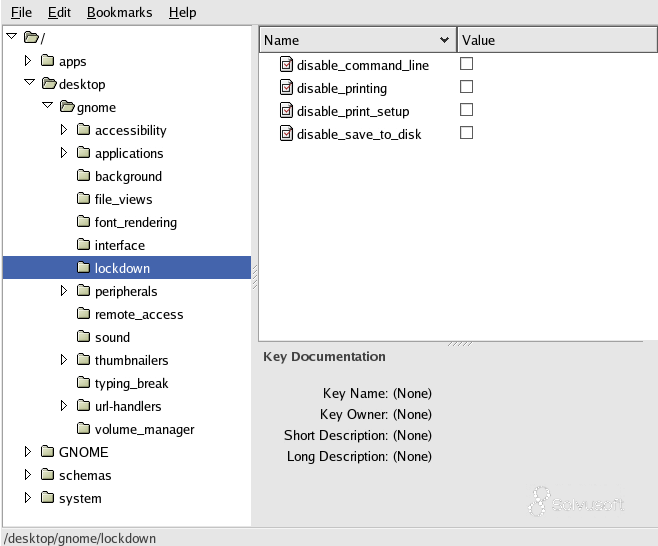
Task: Toggle disable_printing checkbox
Action: pyautogui.click(x=466, y=87)
